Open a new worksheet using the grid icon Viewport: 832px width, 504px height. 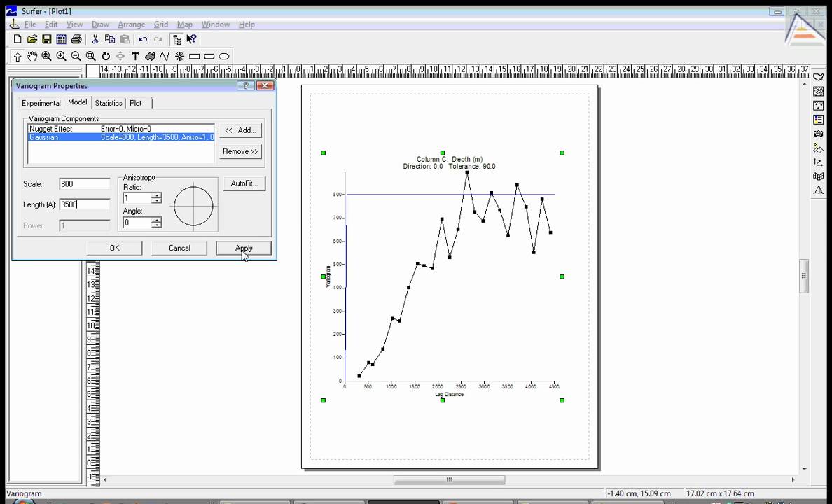click(x=61, y=39)
